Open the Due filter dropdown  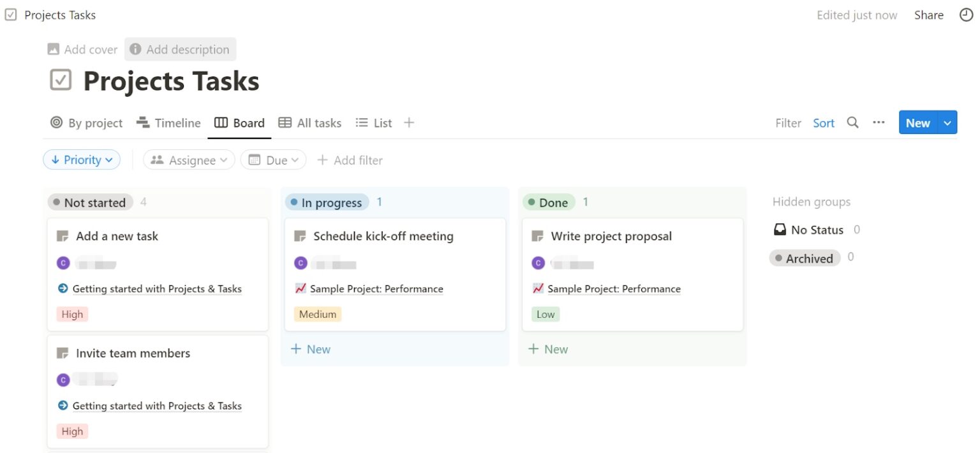273,160
